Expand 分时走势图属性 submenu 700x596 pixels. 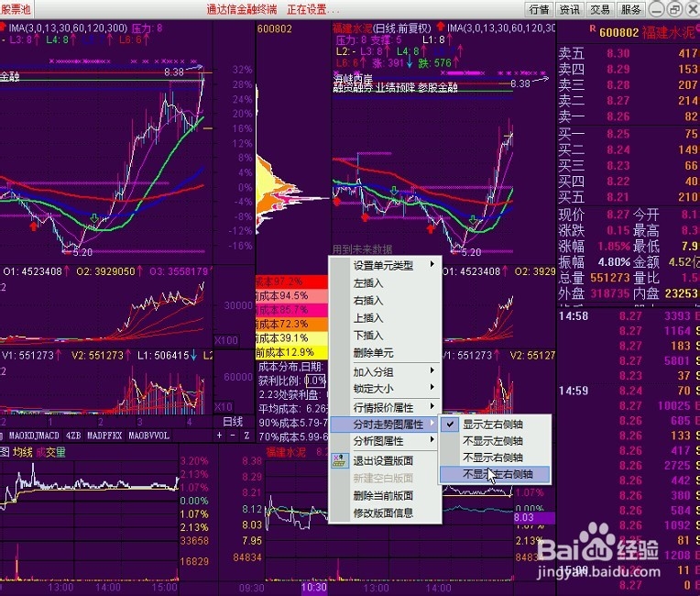click(385, 424)
